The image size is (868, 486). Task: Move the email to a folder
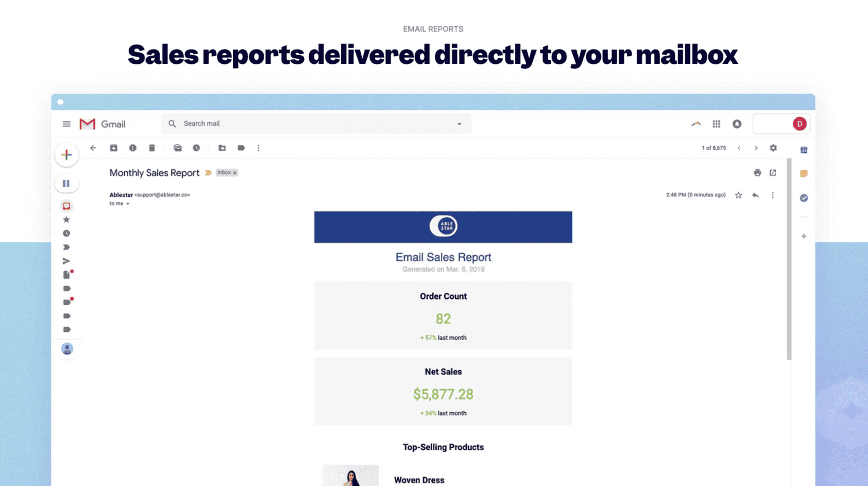[x=222, y=148]
